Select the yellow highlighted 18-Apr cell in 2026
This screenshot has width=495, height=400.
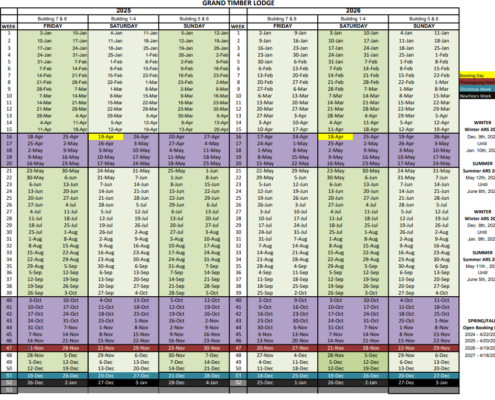(335, 137)
